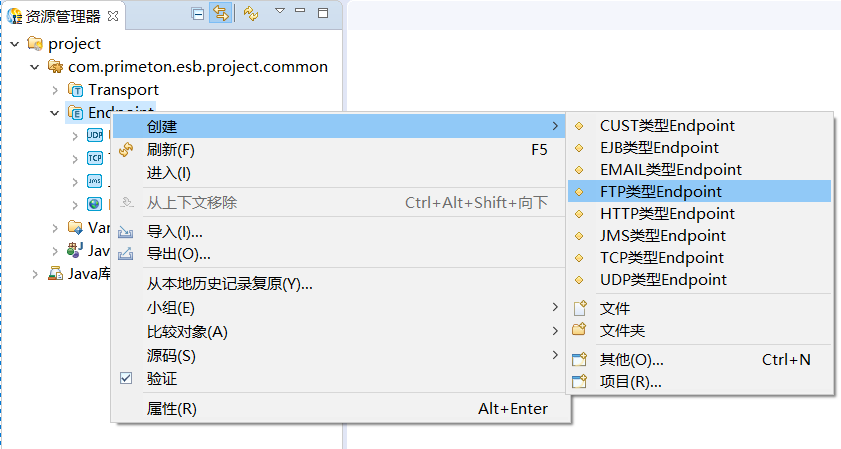
Task: Click the refresh icon beside 刷新(F)
Action: (126, 150)
